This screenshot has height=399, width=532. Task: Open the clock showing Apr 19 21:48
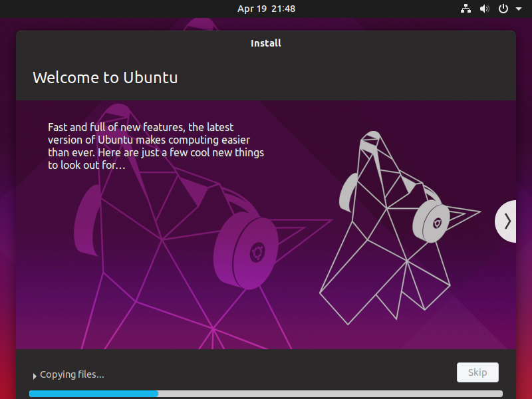tap(267, 9)
